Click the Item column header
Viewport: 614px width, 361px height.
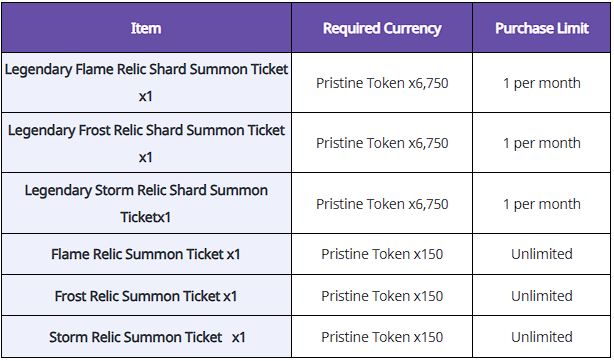tap(146, 28)
